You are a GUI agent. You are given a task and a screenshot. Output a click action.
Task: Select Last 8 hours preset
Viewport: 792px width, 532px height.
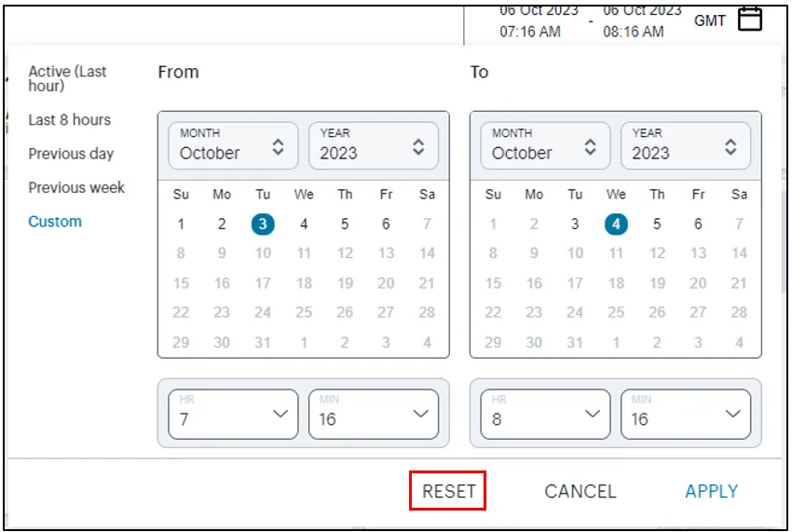point(69,120)
